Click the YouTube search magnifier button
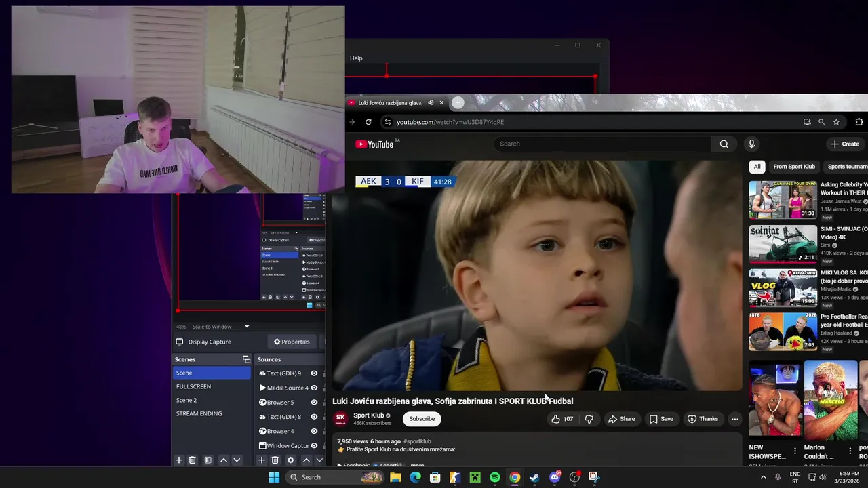The width and height of the screenshot is (868, 488). coord(724,144)
